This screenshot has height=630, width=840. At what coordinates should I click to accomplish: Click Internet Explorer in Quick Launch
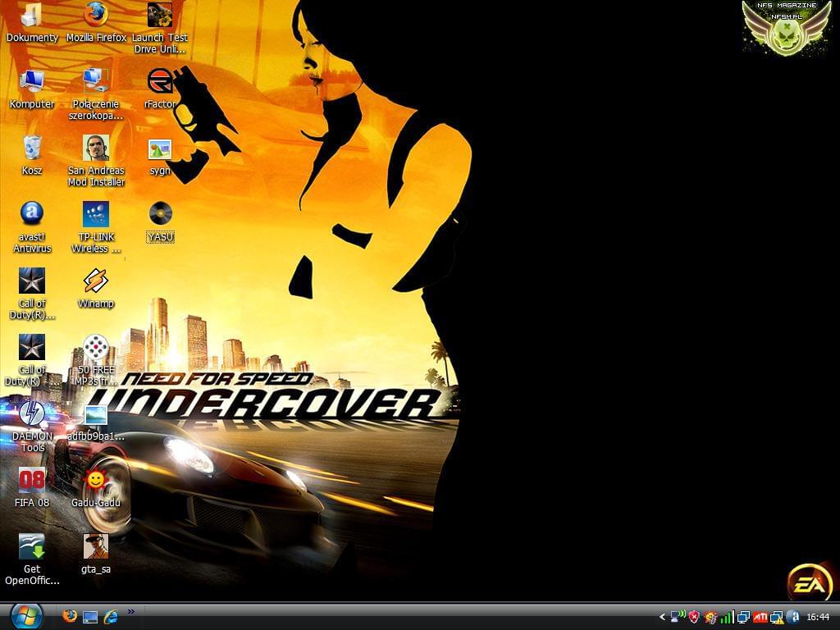tap(110, 616)
